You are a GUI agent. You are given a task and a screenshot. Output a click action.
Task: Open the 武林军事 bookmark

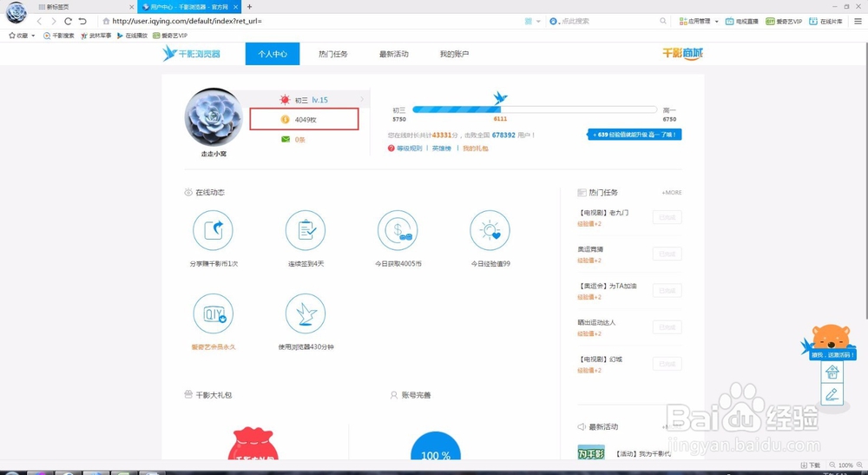[95, 36]
